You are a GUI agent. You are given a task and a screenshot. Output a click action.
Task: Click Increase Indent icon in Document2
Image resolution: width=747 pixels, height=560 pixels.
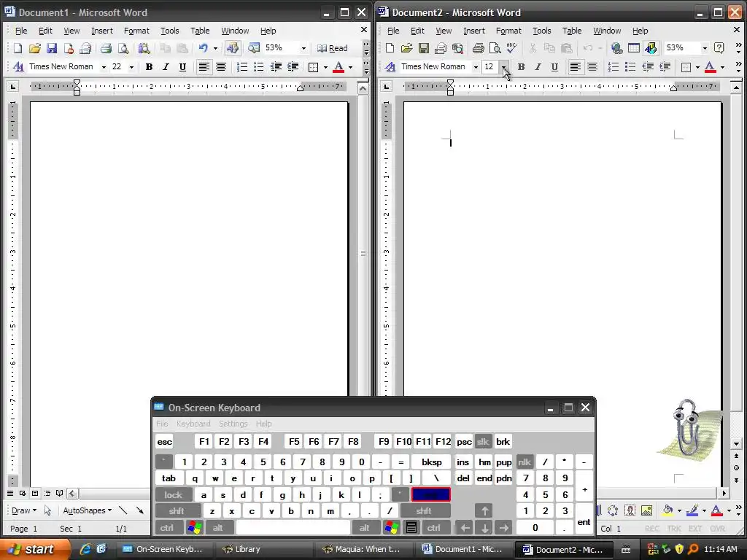665,66
